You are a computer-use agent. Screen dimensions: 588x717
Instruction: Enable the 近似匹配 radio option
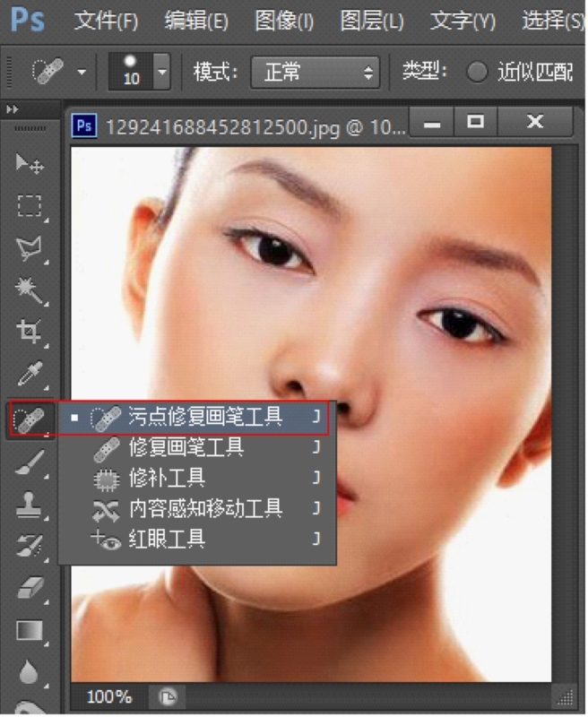[x=478, y=72]
